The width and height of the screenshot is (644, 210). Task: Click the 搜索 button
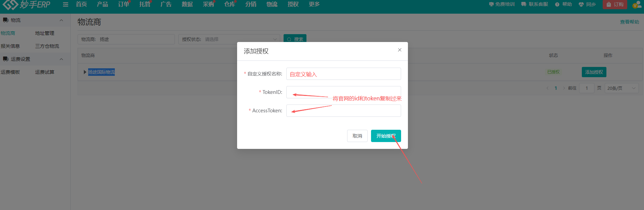coord(295,39)
